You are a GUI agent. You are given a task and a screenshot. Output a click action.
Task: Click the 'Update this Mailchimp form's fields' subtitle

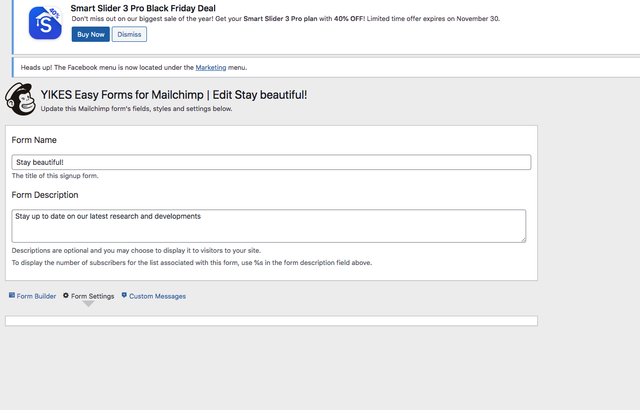pyautogui.click(x=136, y=109)
